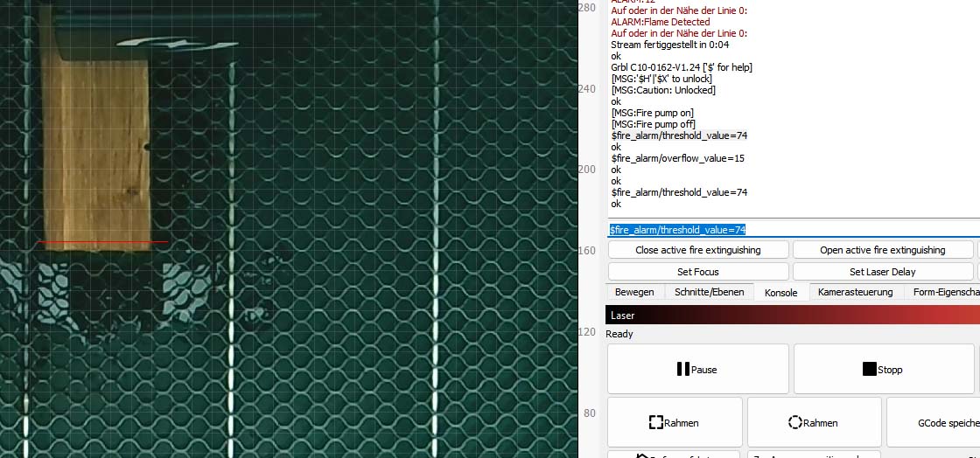
Task: Select the red line on the workspace
Action: (x=102, y=242)
